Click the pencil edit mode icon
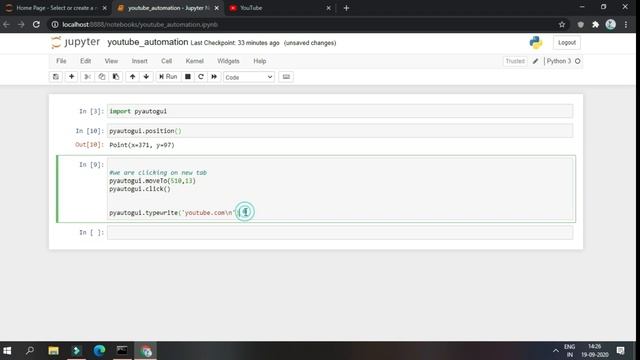Screen dimensions: 640x360 535,61
